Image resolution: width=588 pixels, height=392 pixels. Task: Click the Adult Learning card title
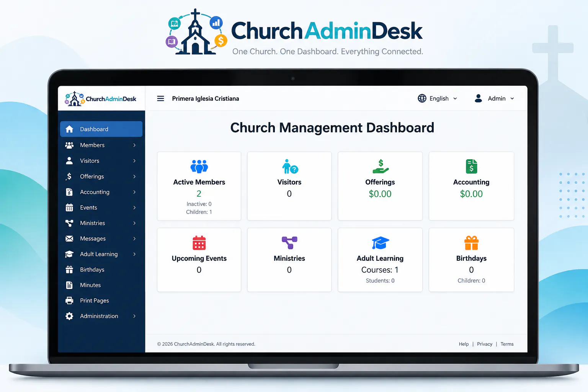[380, 258]
